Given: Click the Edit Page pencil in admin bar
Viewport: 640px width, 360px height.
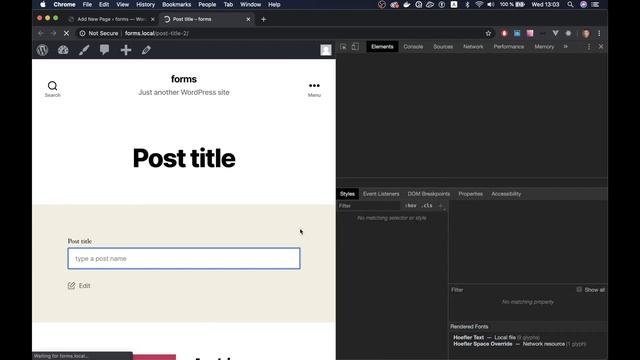Looking at the screenshot, I should (146, 50).
